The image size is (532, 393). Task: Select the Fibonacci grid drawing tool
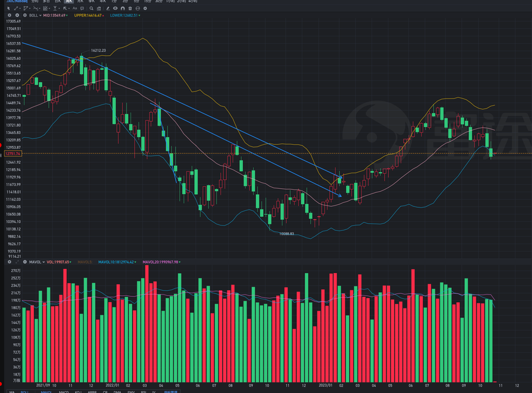(45, 8)
